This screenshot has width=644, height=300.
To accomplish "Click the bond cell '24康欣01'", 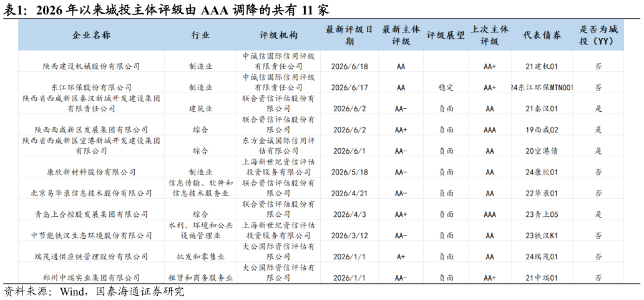I will point(542,172).
